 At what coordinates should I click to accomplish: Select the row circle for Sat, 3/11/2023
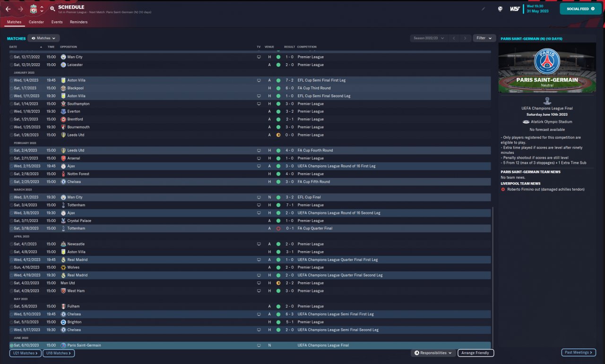coord(11,221)
